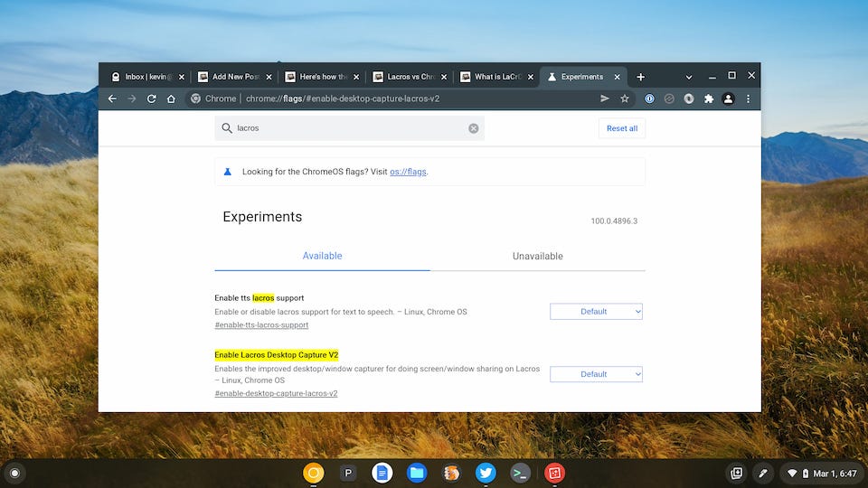Open the stylus tools tray

pyautogui.click(x=763, y=473)
